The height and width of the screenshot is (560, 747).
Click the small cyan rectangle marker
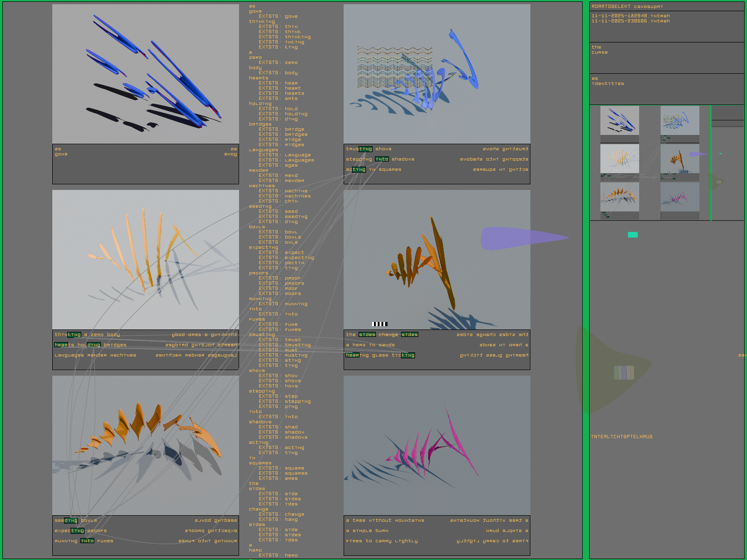633,235
